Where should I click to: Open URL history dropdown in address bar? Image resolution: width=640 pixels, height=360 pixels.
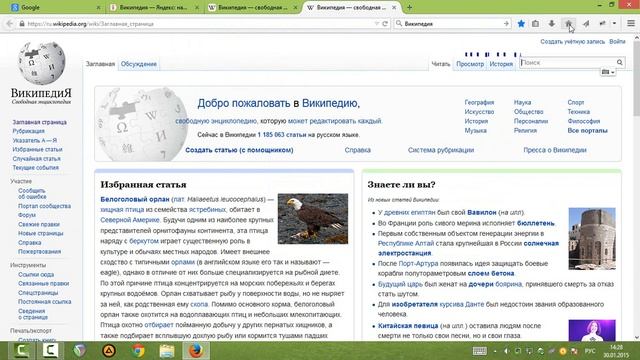[376, 24]
